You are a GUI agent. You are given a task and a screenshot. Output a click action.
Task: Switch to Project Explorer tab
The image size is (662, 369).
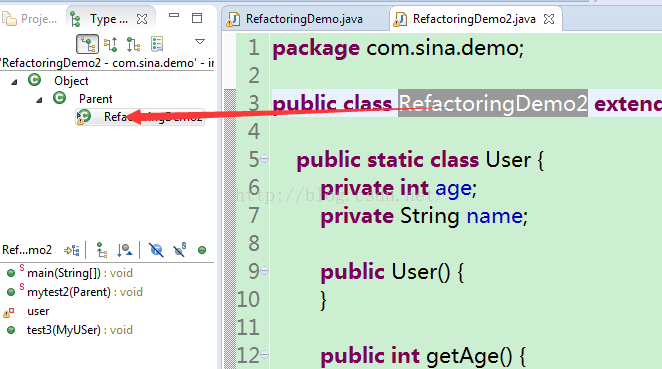click(30, 19)
